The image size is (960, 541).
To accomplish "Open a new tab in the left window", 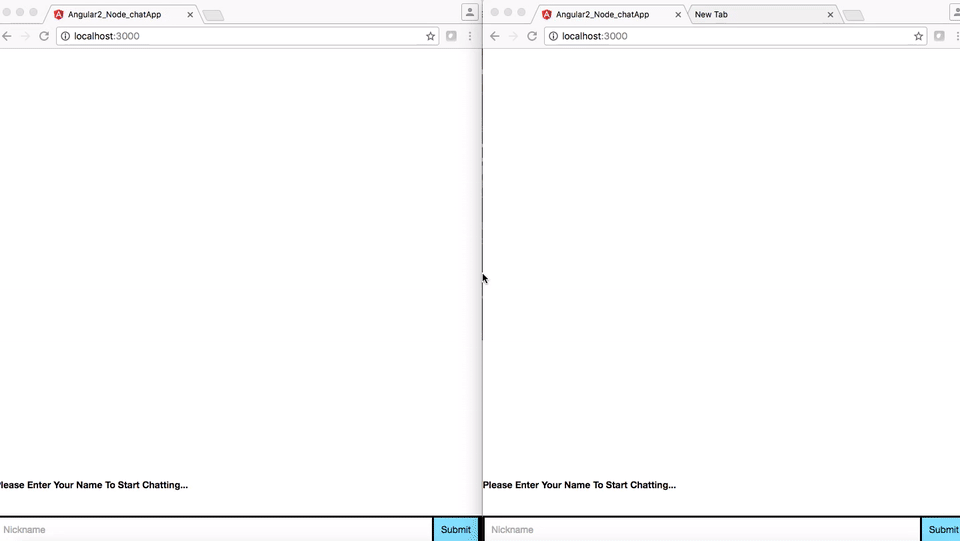I will click(x=213, y=15).
